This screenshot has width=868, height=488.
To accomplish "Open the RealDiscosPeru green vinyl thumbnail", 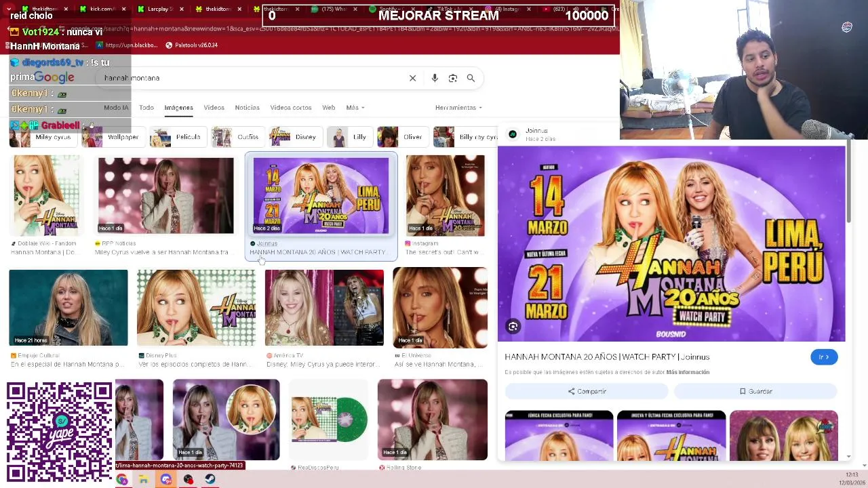I will (329, 420).
